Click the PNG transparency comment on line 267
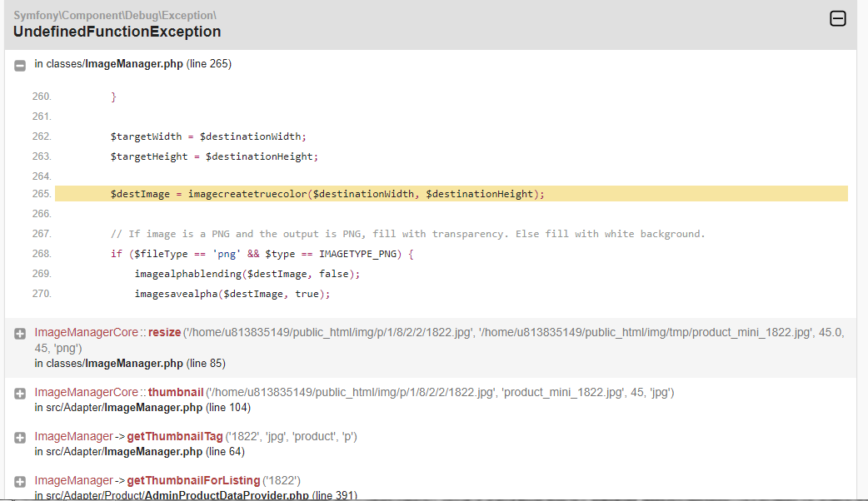The height and width of the screenshot is (501, 868). [408, 233]
